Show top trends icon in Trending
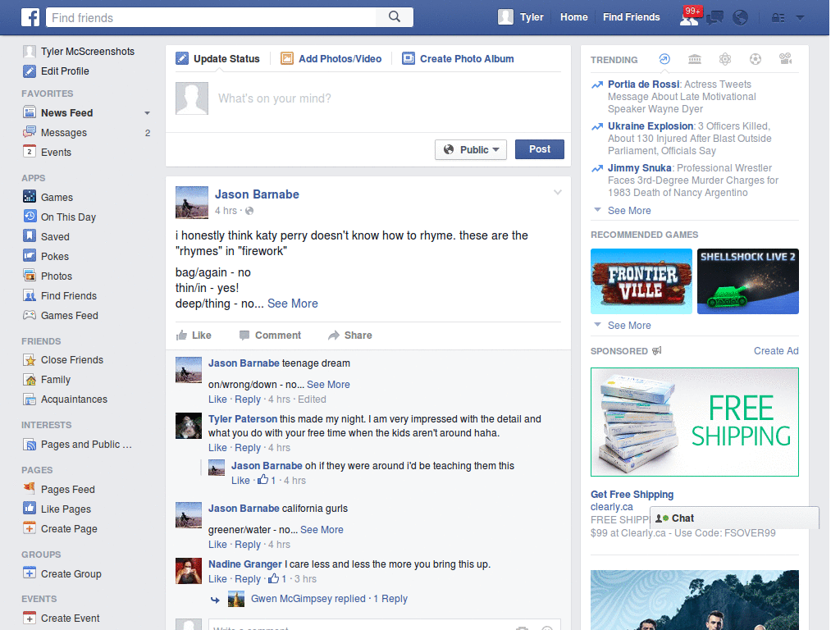This screenshot has height=630, width=840. 664,59
